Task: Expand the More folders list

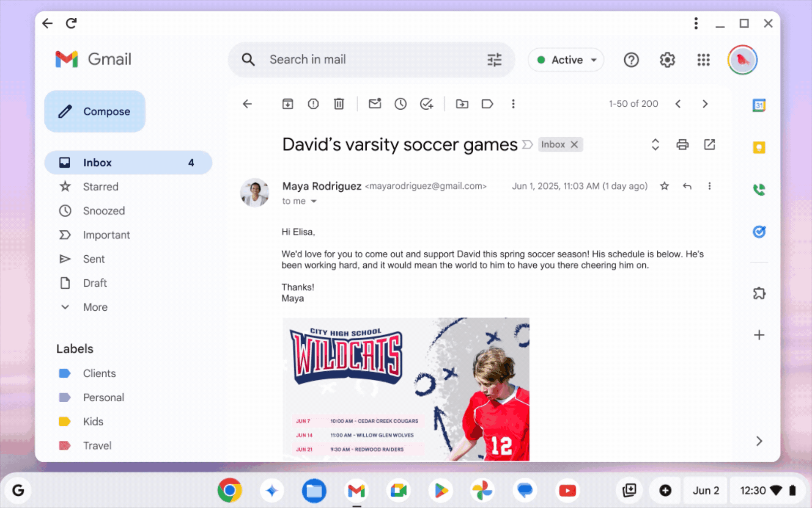Action: point(95,307)
